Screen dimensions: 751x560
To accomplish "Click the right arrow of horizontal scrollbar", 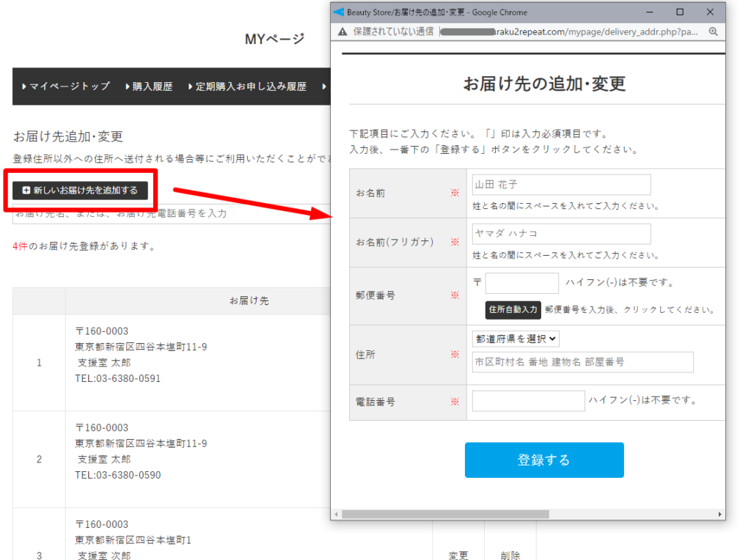I will tap(720, 515).
